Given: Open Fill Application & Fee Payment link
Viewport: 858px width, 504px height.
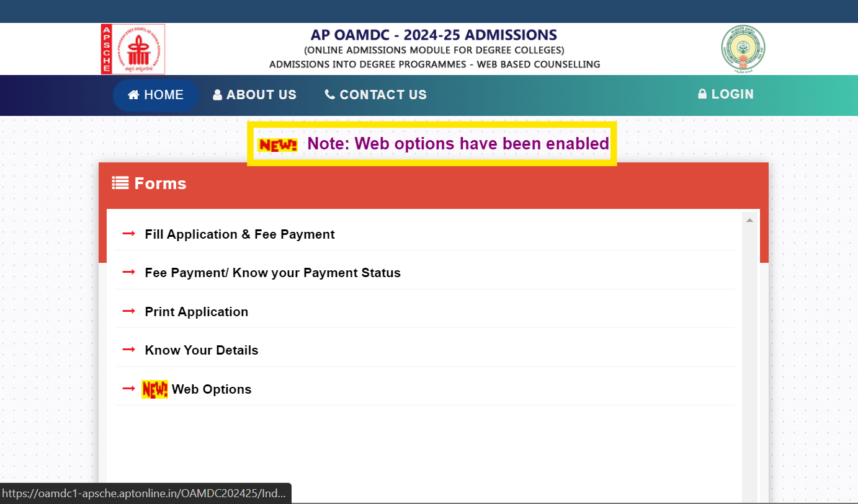Looking at the screenshot, I should click(239, 234).
